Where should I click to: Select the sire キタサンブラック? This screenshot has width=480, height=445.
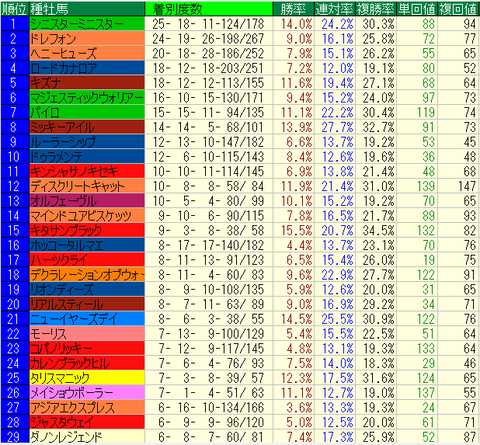tap(87, 230)
